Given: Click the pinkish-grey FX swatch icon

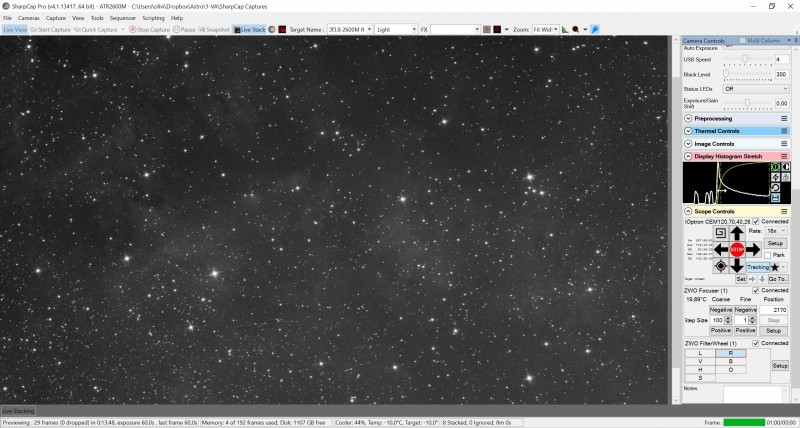Looking at the screenshot, I should click(487, 30).
